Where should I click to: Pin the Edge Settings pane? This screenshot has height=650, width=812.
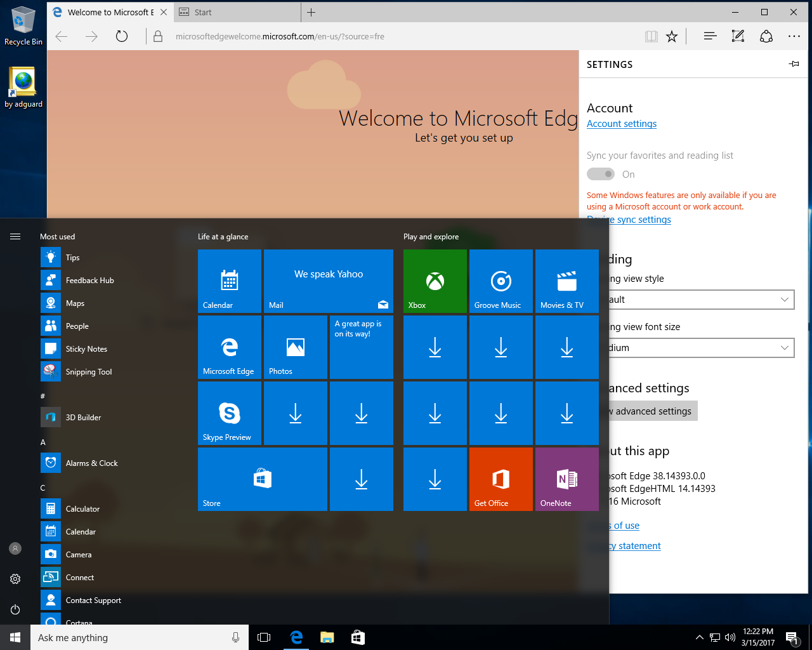coord(794,64)
